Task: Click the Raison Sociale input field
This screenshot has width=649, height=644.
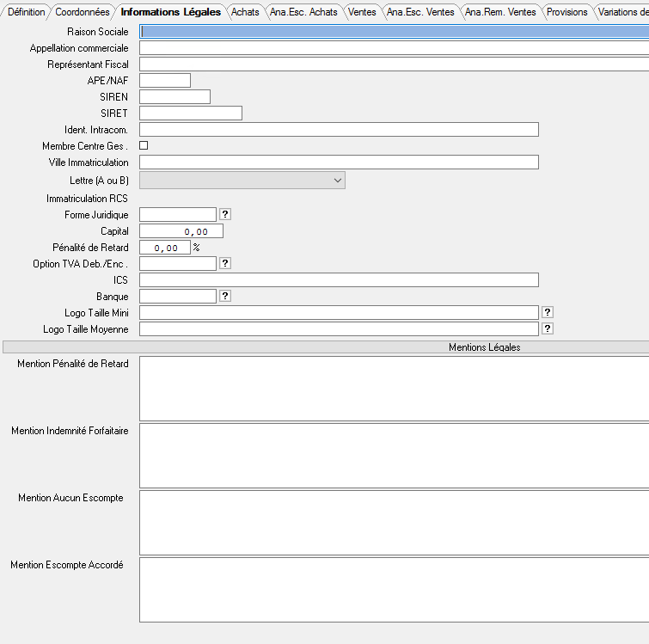Action: point(394,32)
